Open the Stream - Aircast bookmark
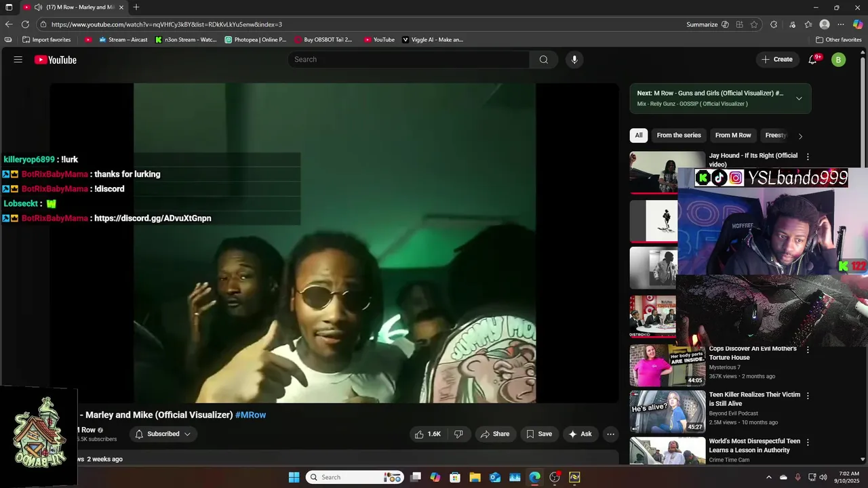 click(x=123, y=40)
